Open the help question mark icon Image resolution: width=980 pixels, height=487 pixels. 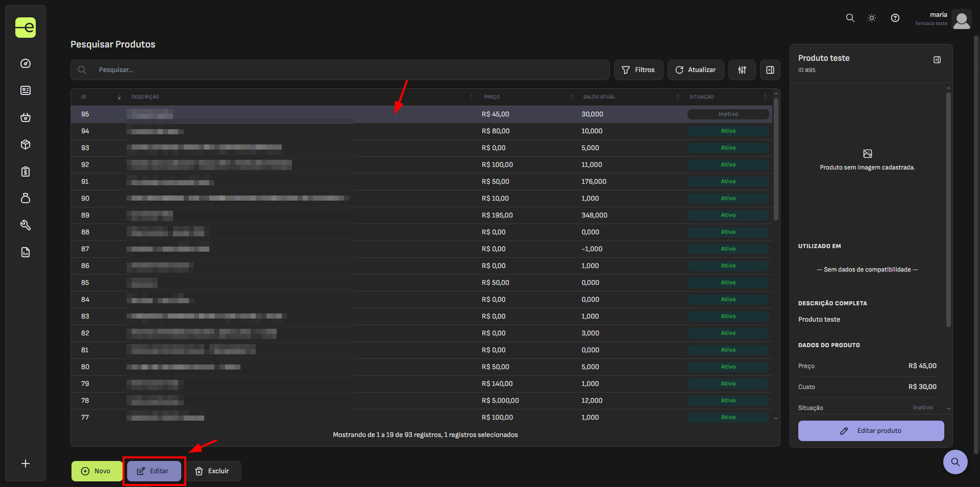895,18
